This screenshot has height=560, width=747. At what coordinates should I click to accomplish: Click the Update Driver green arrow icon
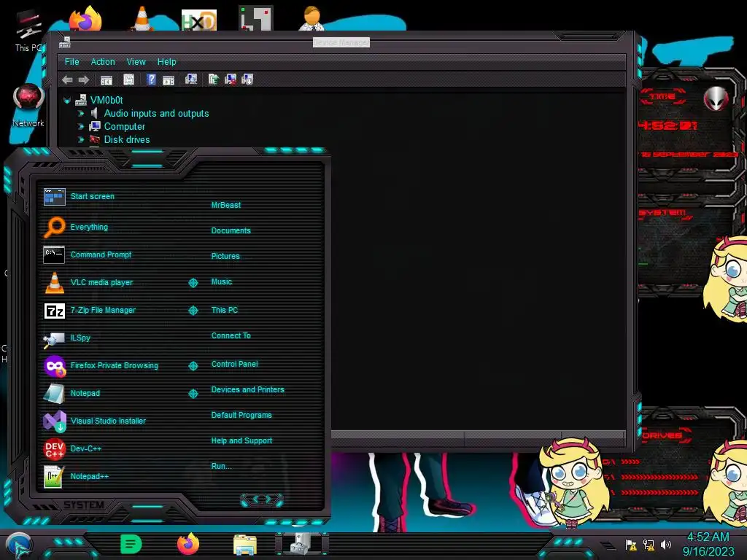pos(214,79)
